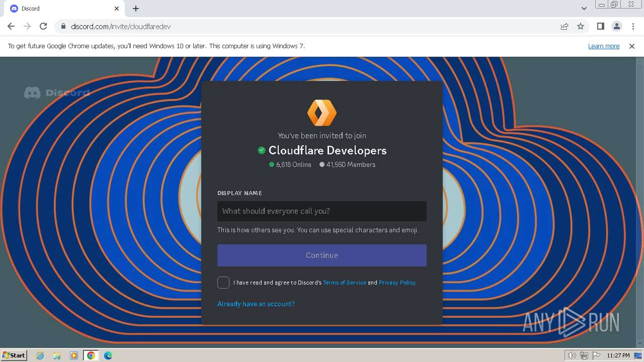Image resolution: width=644 pixels, height=362 pixels.
Task: Click the Learn more link
Action: tap(604, 46)
